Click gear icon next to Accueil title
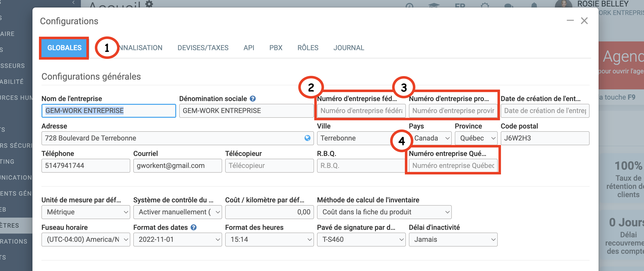 (149, 3)
